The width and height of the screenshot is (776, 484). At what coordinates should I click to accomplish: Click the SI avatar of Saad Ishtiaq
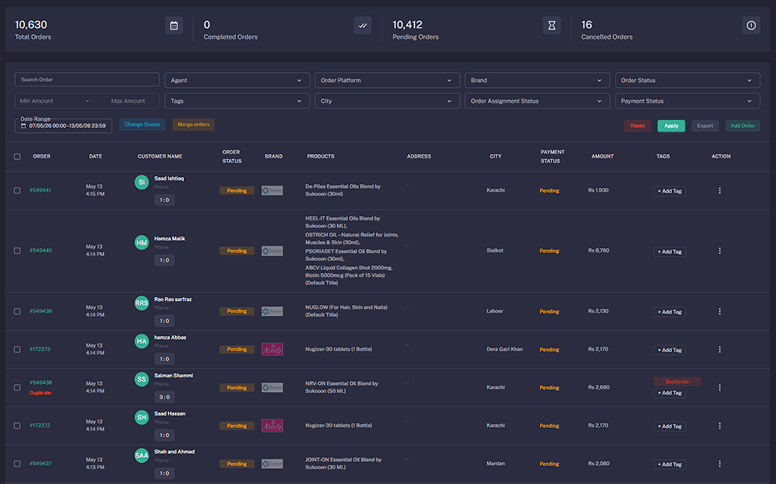pos(142,182)
